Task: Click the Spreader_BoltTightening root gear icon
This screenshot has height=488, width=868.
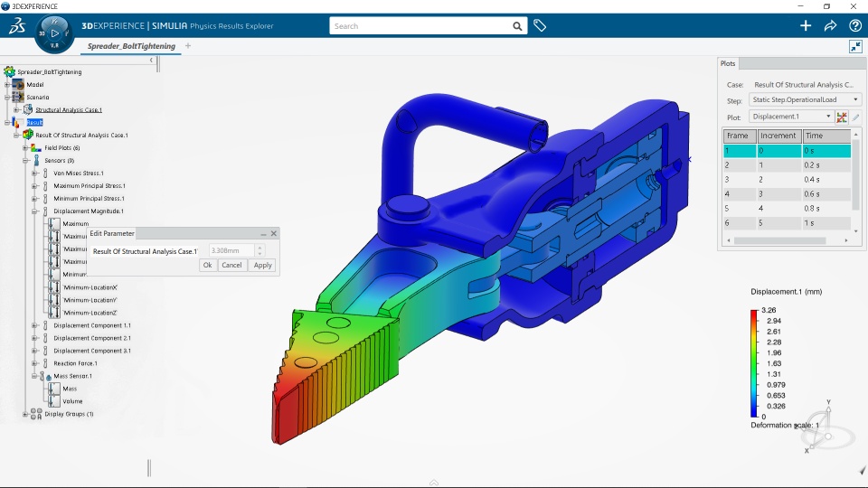Action: [x=9, y=71]
